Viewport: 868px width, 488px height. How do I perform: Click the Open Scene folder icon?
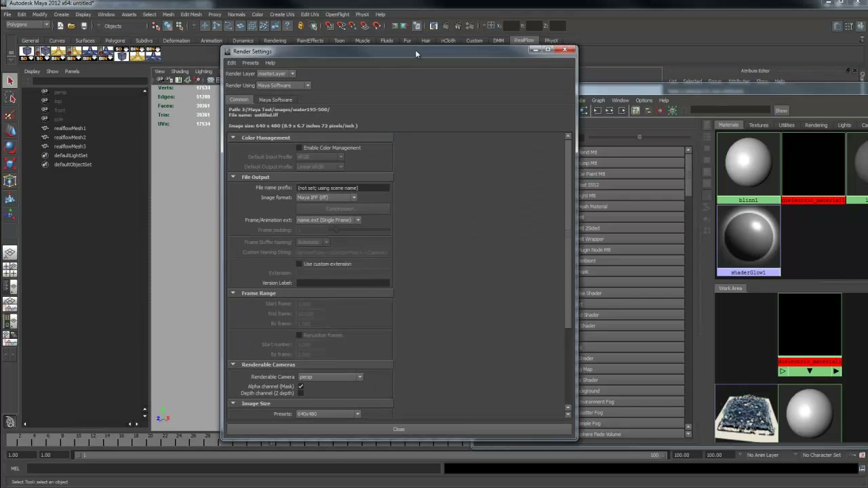coord(71,26)
